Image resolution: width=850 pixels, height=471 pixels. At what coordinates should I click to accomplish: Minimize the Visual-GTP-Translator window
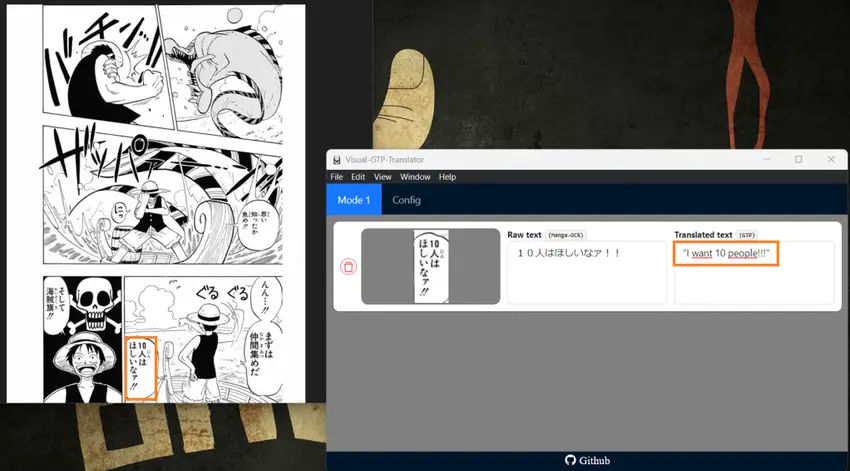point(767,159)
